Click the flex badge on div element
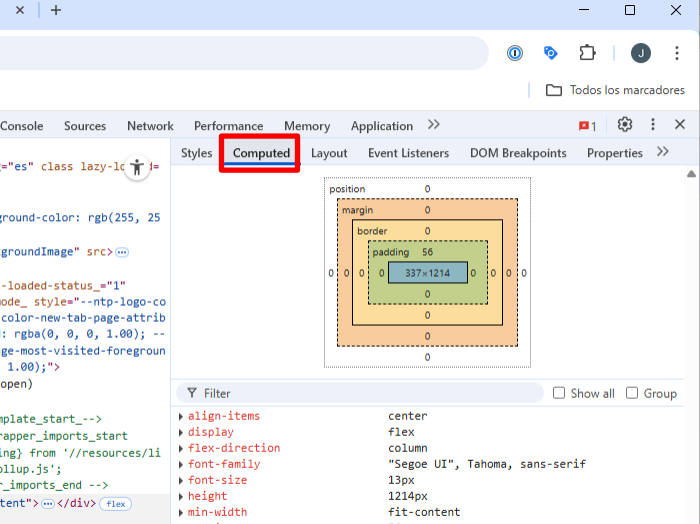This screenshot has height=524, width=700. 116,503
